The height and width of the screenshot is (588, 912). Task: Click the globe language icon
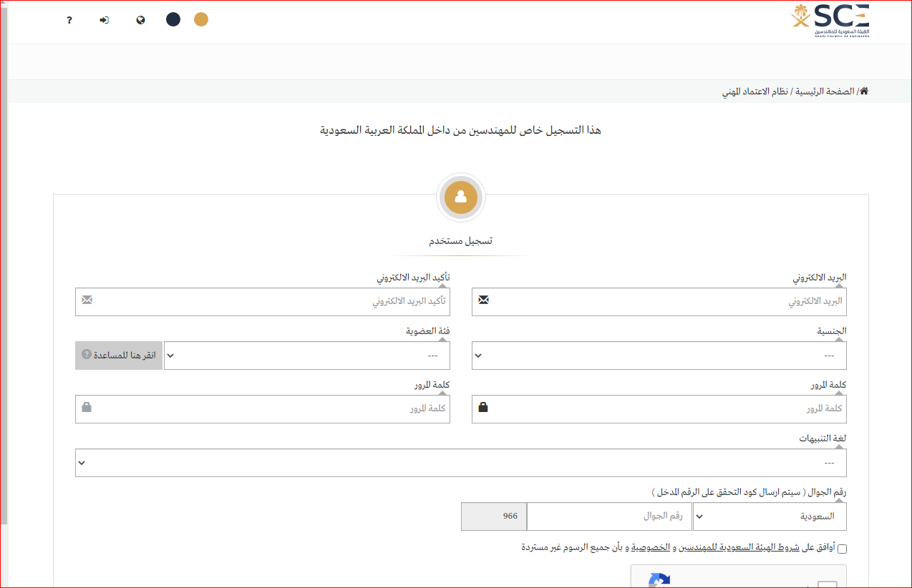(140, 20)
